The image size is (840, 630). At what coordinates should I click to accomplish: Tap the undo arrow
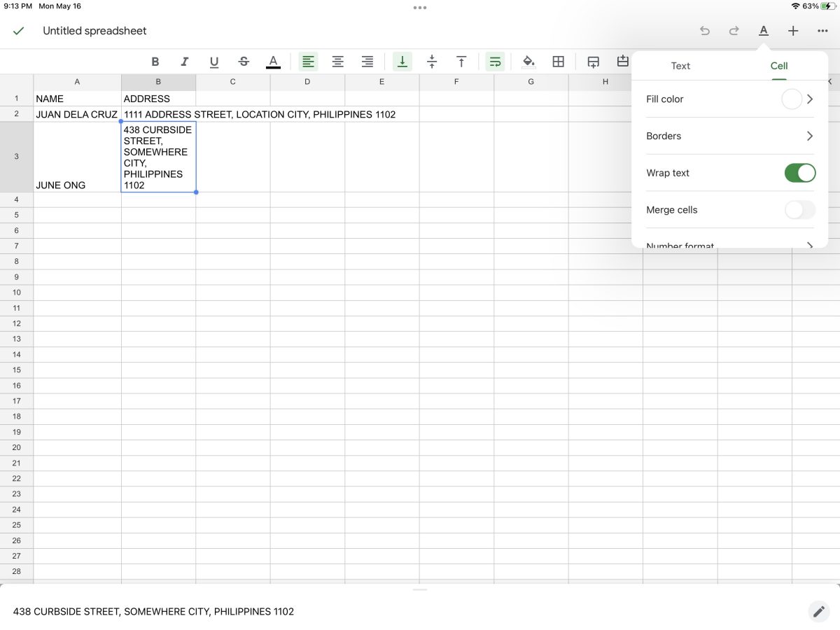(x=704, y=31)
